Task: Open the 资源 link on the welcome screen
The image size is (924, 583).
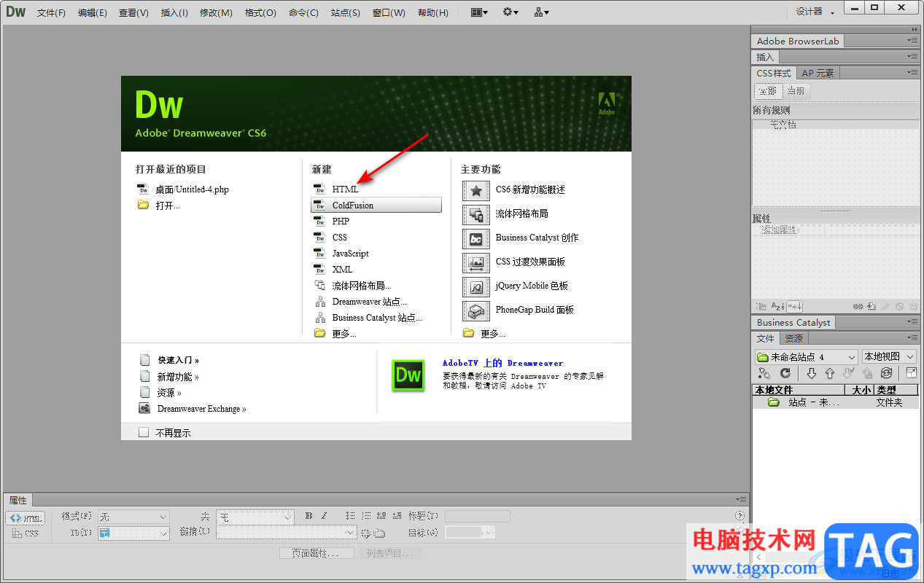Action: pyautogui.click(x=169, y=393)
